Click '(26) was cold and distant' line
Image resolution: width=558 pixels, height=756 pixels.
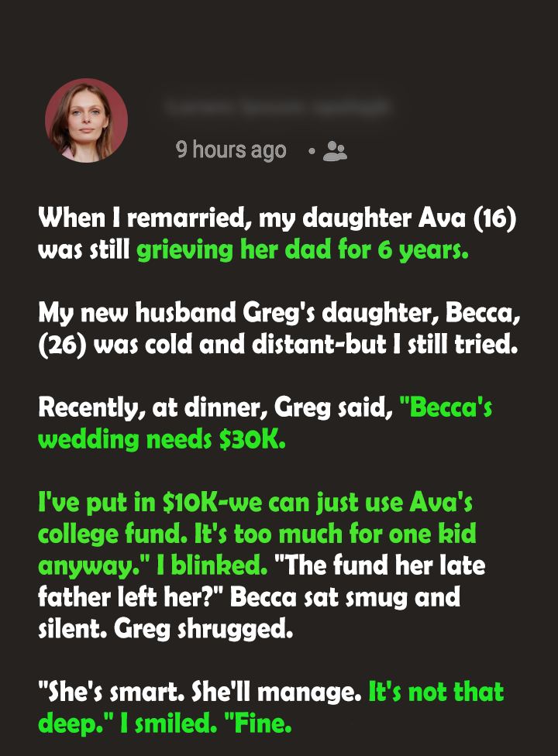(277, 345)
